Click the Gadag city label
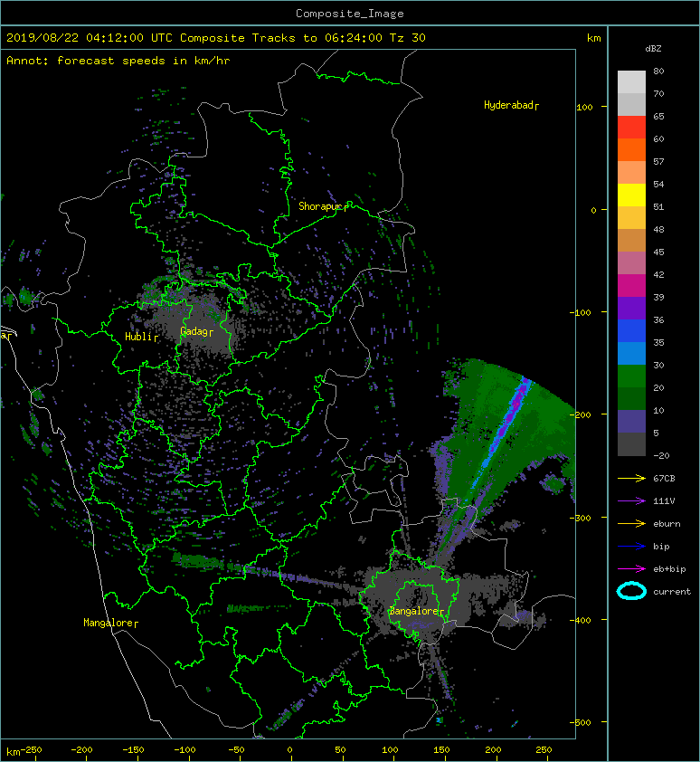 pyautogui.click(x=196, y=331)
